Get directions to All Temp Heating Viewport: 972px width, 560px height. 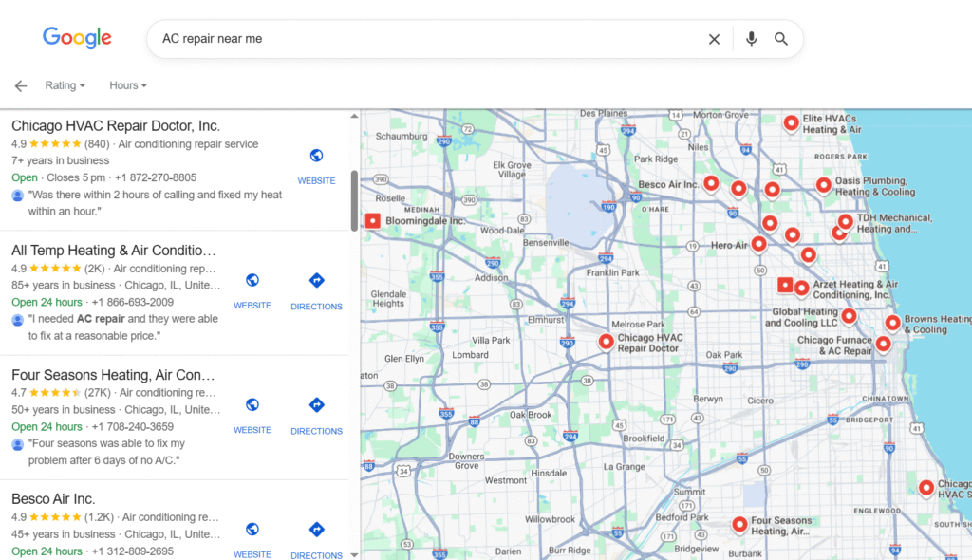coord(316,281)
